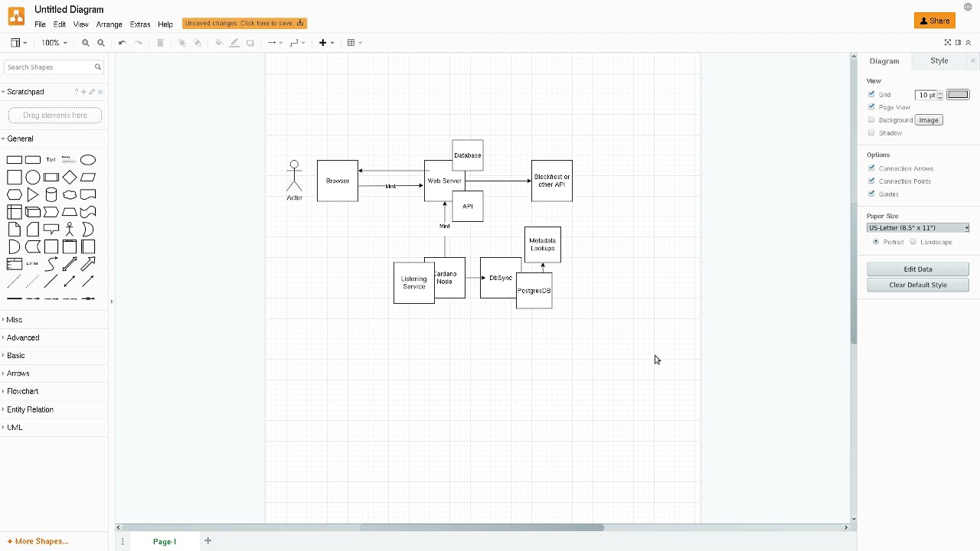Open the view panels dropdown in toolbar
980x551 pixels.
19,43
